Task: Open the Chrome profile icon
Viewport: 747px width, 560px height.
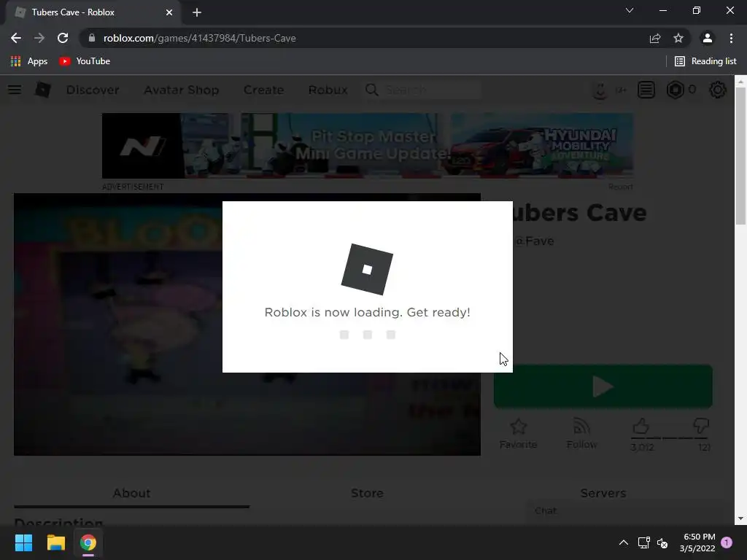Action: pyautogui.click(x=708, y=38)
